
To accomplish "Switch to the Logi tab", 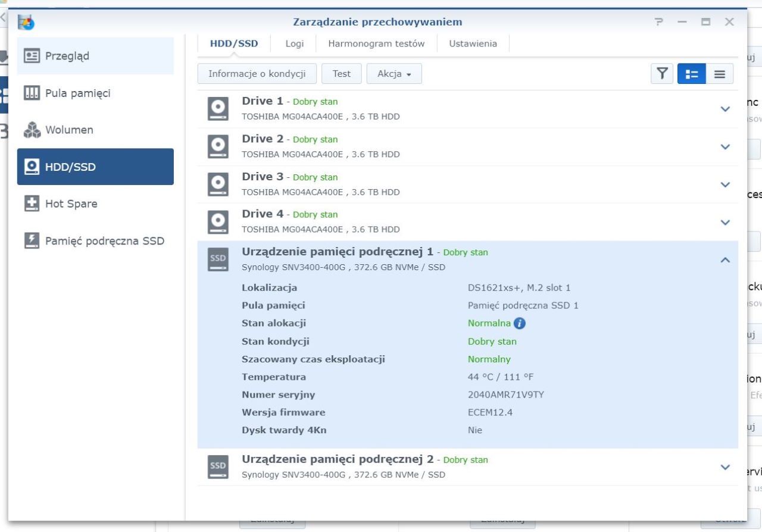I will point(295,43).
